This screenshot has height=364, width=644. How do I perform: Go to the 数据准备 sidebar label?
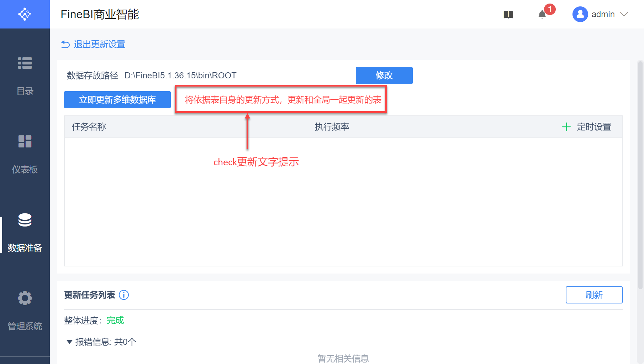25,248
